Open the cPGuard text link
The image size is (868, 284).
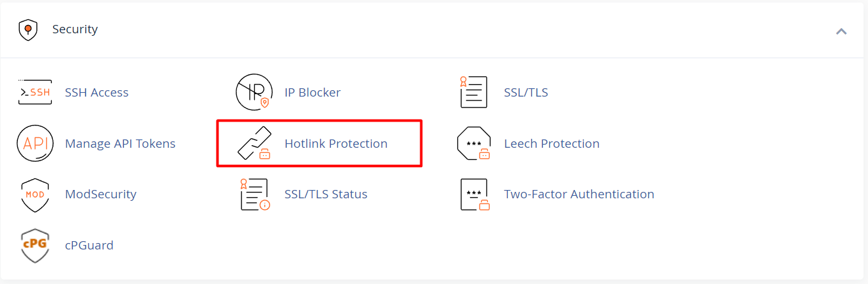pos(89,246)
